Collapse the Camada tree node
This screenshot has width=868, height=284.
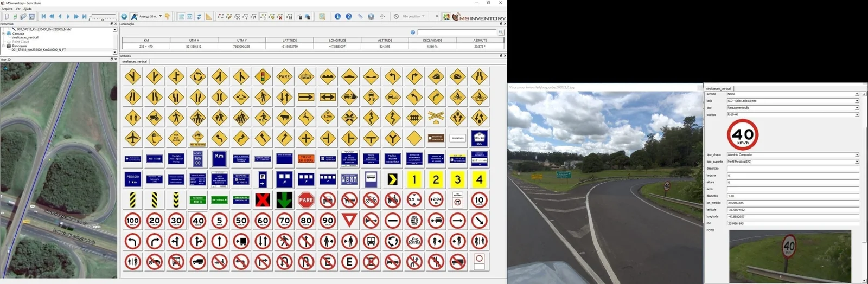(3, 34)
